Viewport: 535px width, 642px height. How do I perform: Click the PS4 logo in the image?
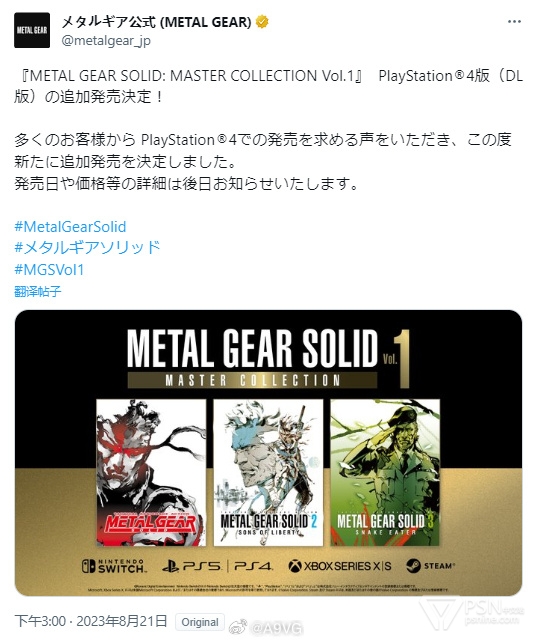pyautogui.click(x=253, y=566)
